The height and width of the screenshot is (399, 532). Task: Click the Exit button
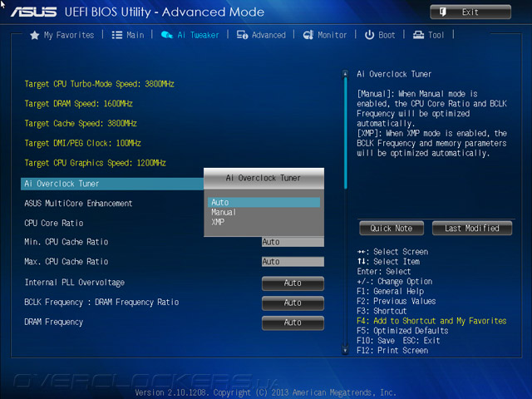(x=470, y=12)
